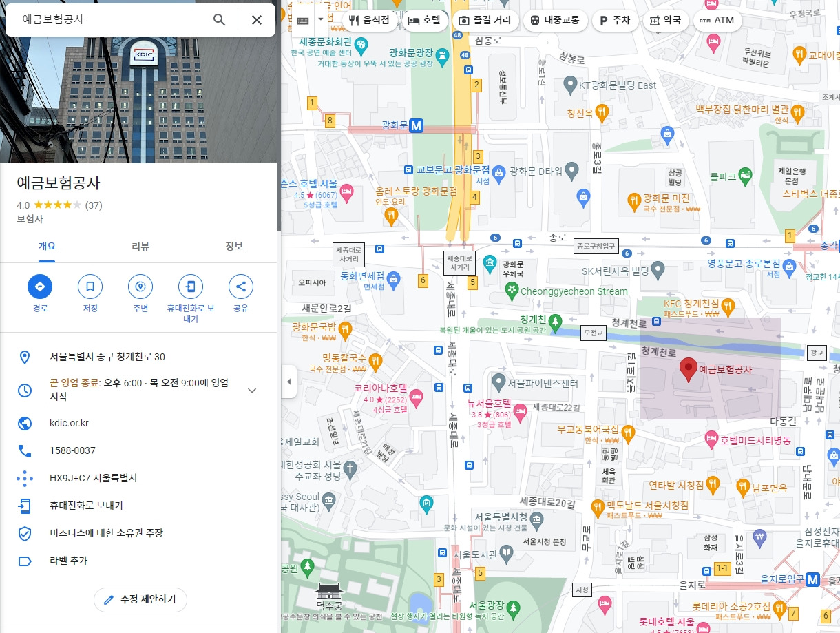Open the keyboard language dropdown arrow
This screenshot has width=840, height=633.
click(319, 19)
